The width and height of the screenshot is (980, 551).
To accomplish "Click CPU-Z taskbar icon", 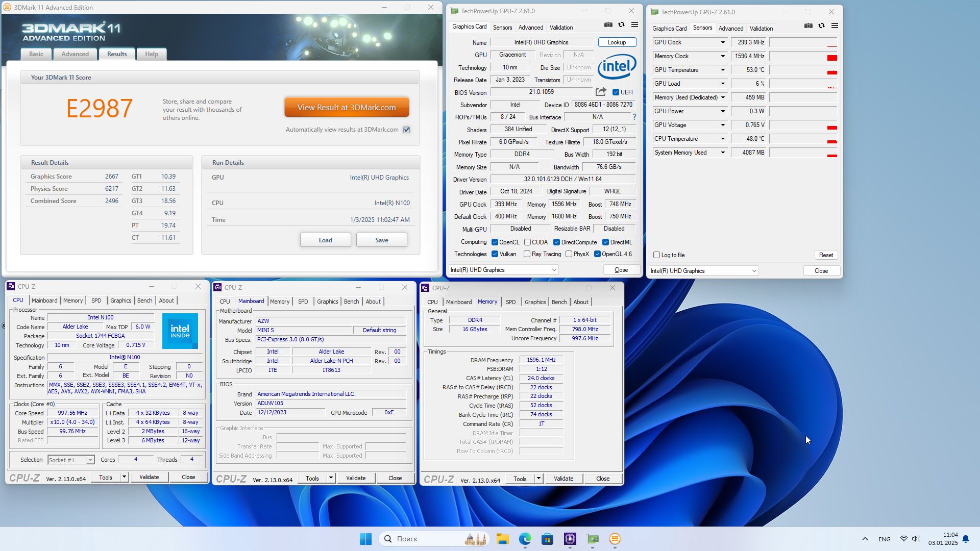I will (570, 539).
